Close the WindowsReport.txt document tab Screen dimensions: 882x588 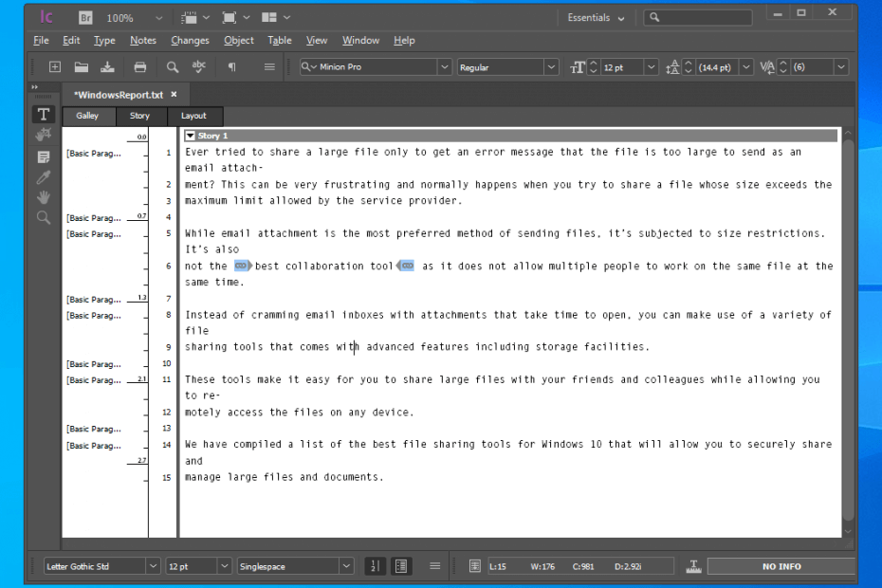point(172,94)
